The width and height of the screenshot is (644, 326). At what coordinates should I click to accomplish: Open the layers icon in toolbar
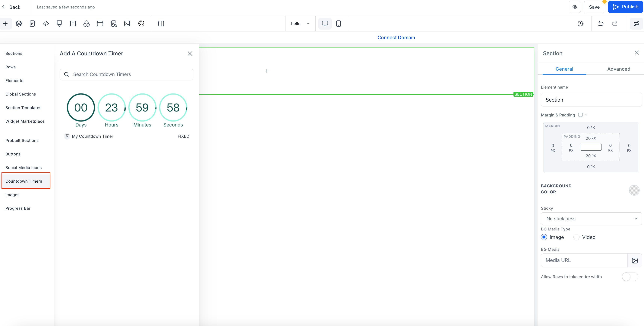click(x=19, y=24)
